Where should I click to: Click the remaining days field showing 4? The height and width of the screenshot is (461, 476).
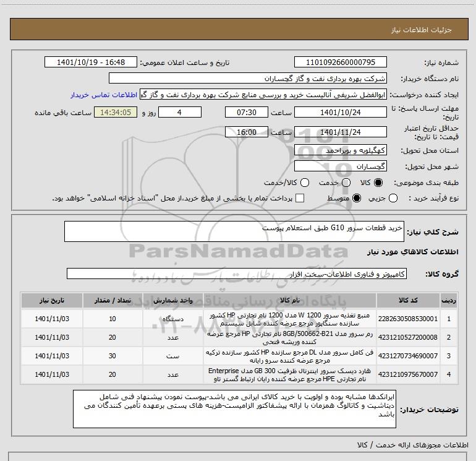click(180, 112)
